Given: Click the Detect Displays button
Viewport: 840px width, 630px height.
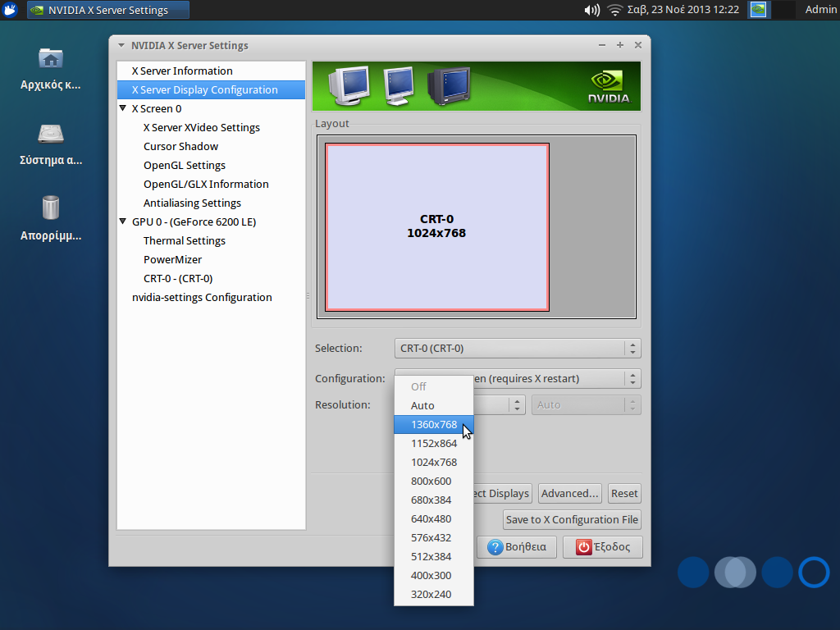Looking at the screenshot, I should 502,493.
